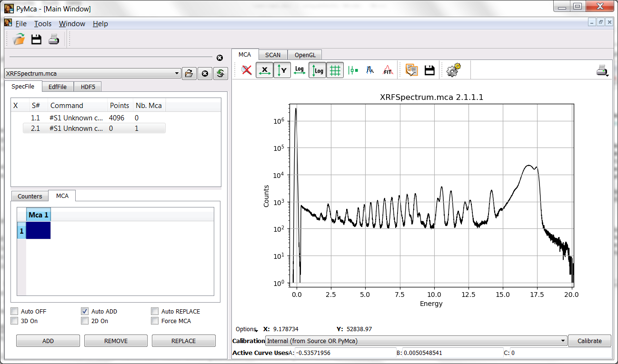Run the FIT tool on the spectrum
This screenshot has width=618, height=364.
[388, 70]
